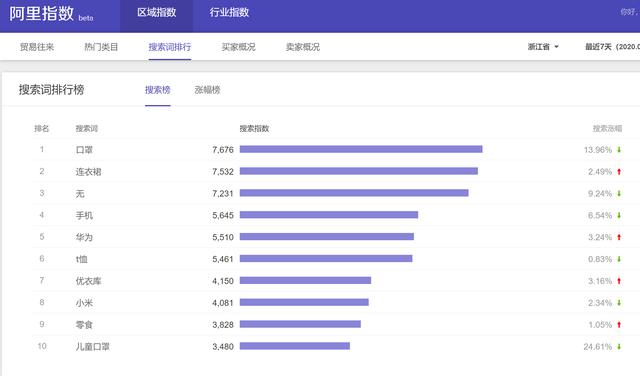
Task: Click red up arrow in 优衣库 row
Action: [x=619, y=281]
